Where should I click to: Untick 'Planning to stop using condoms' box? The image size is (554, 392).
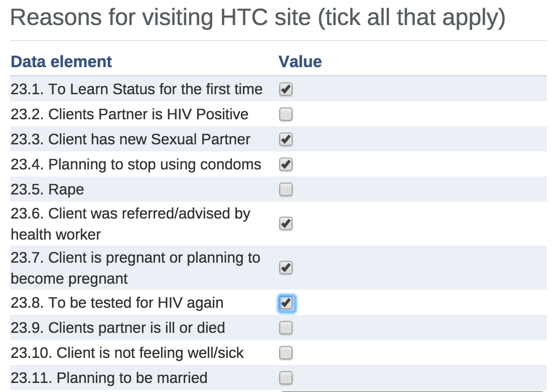point(286,165)
